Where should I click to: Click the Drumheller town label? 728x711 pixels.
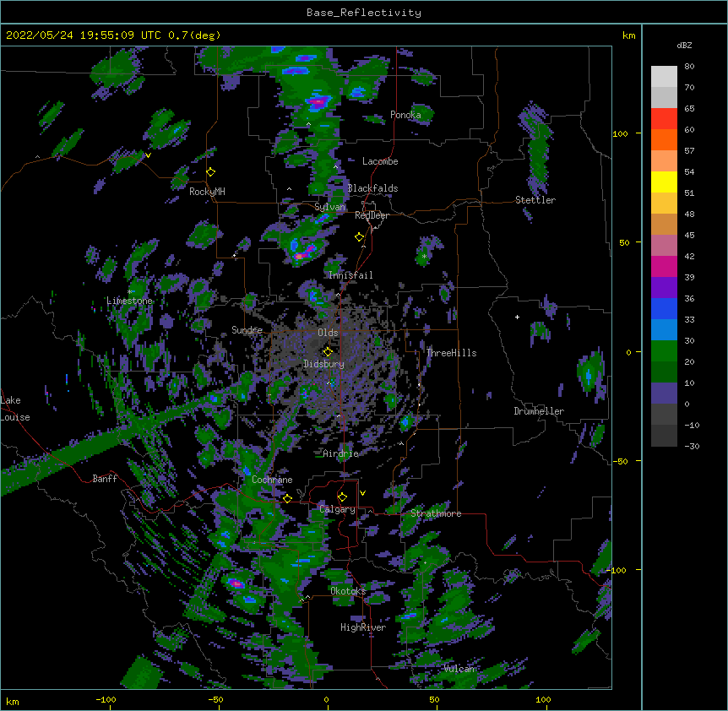(x=539, y=411)
